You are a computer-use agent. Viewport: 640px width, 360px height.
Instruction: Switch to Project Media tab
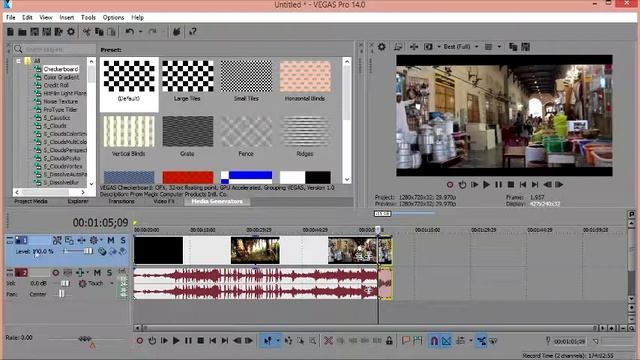pyautogui.click(x=31, y=202)
